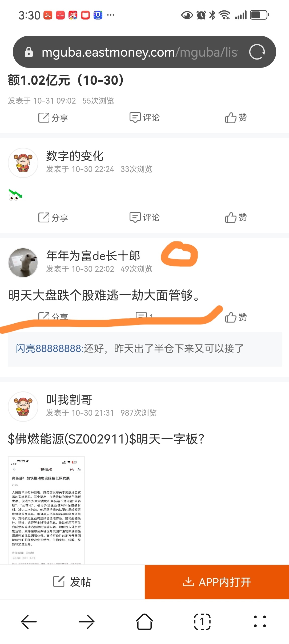Tap 发帖 to write a new post

[x=72, y=582]
